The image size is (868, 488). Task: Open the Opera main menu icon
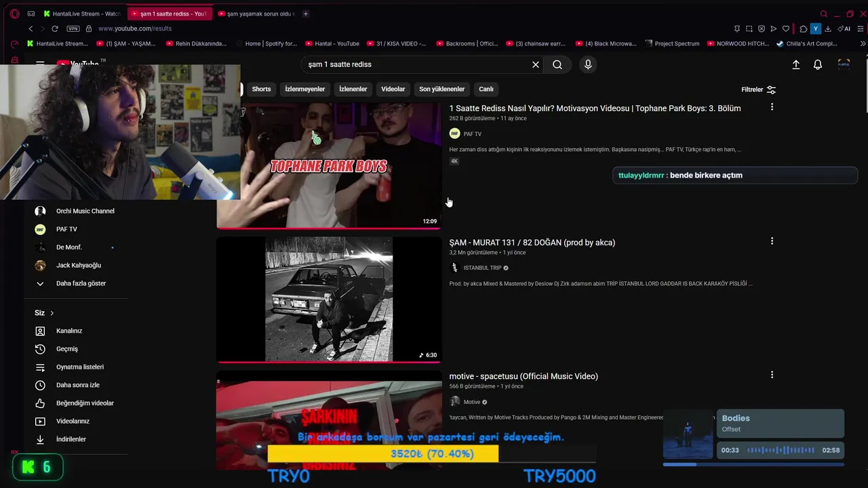(x=15, y=14)
